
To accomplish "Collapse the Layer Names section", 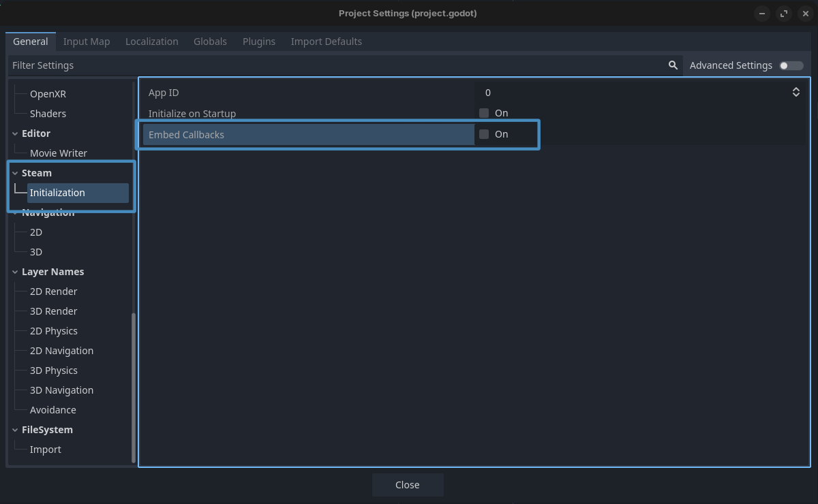I will tap(15, 272).
